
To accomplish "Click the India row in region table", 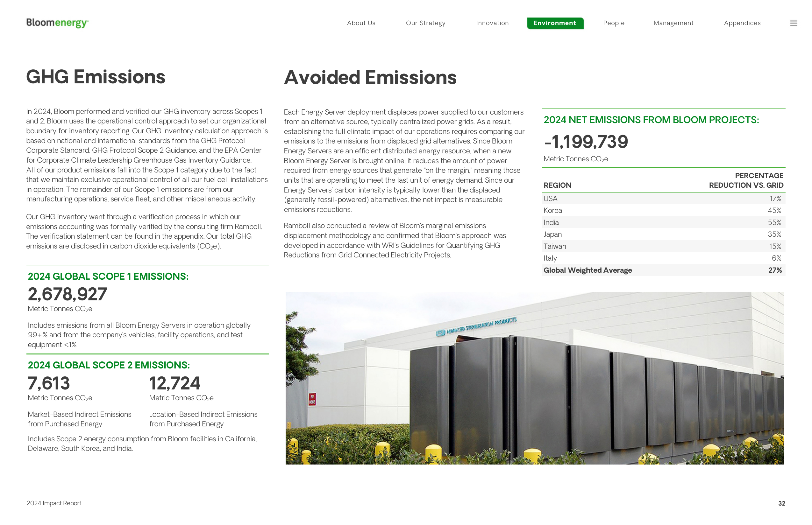I will tap(664, 222).
